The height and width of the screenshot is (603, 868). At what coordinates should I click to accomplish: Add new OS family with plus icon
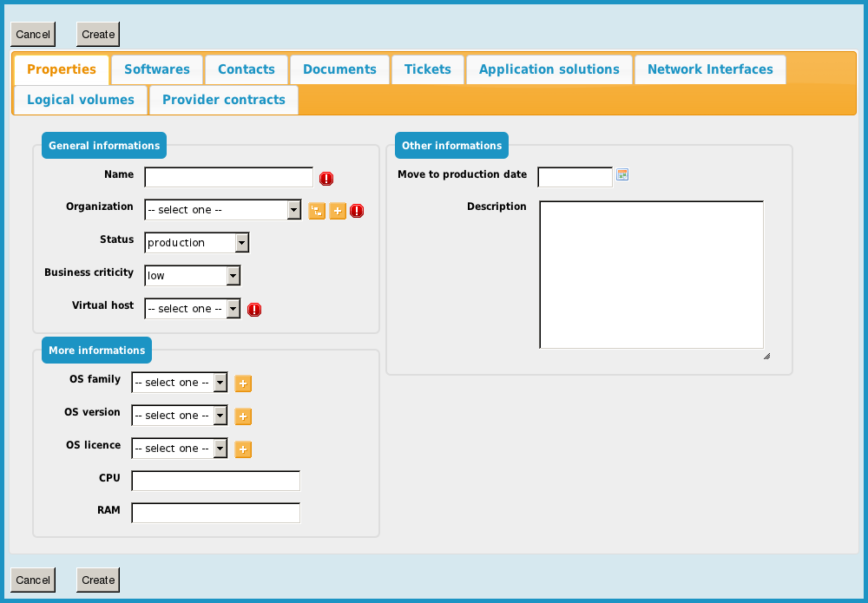pos(244,383)
